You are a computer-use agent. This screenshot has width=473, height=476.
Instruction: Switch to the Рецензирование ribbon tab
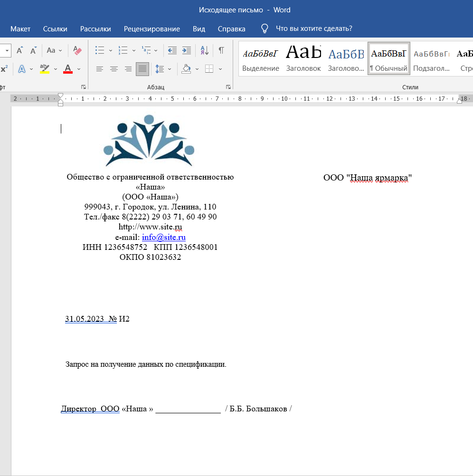[151, 29]
